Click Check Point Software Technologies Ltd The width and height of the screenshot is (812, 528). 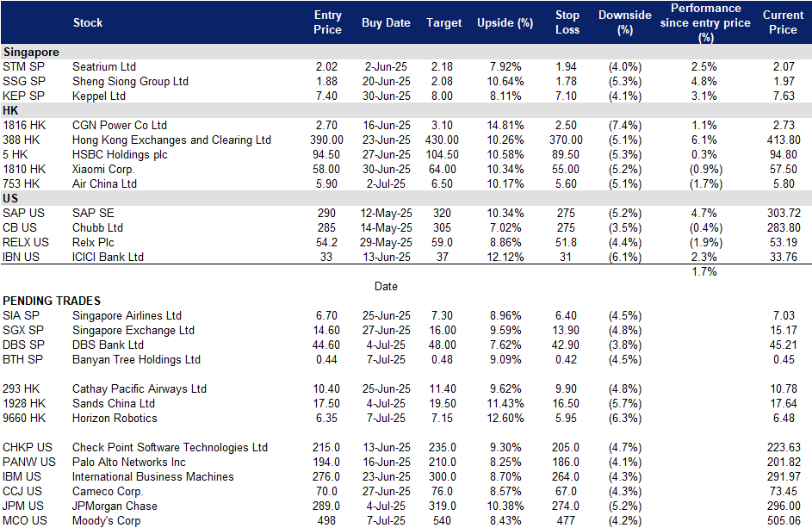pyautogui.click(x=170, y=447)
